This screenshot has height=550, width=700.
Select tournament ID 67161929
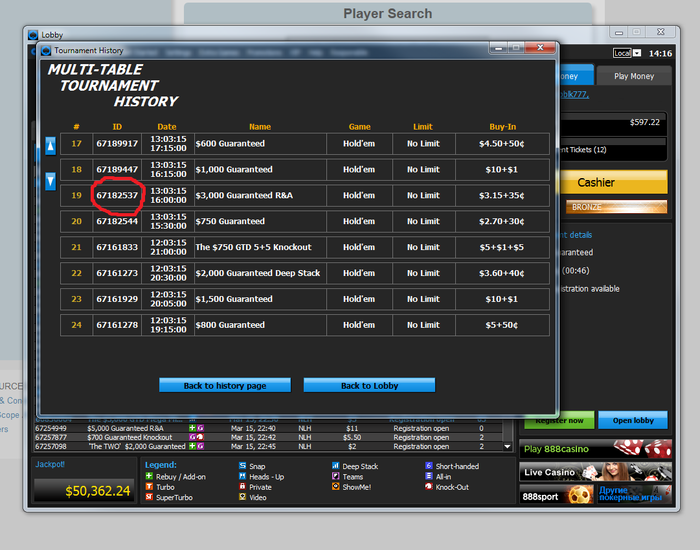point(117,299)
